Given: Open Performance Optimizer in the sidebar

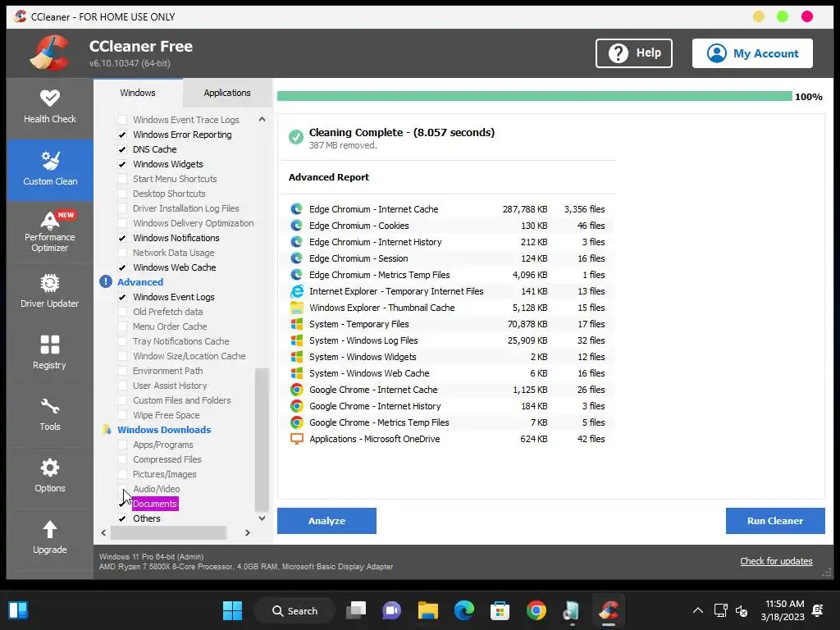Looking at the screenshot, I should click(50, 231).
